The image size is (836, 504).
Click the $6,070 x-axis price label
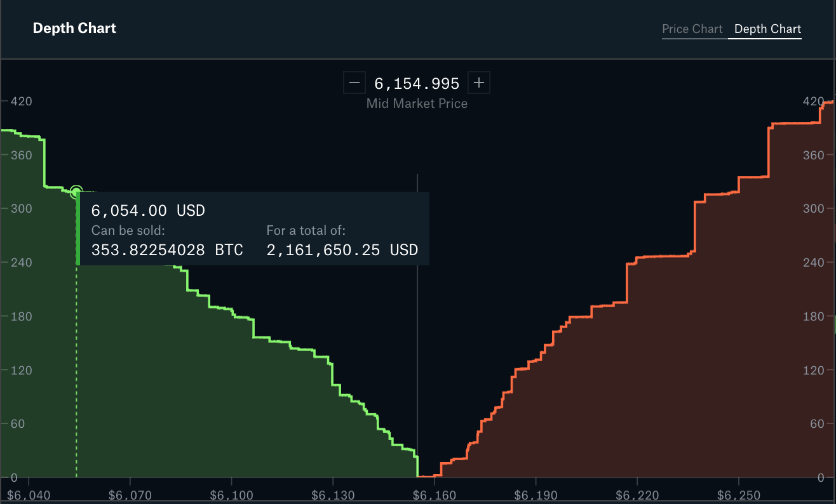[x=129, y=494]
